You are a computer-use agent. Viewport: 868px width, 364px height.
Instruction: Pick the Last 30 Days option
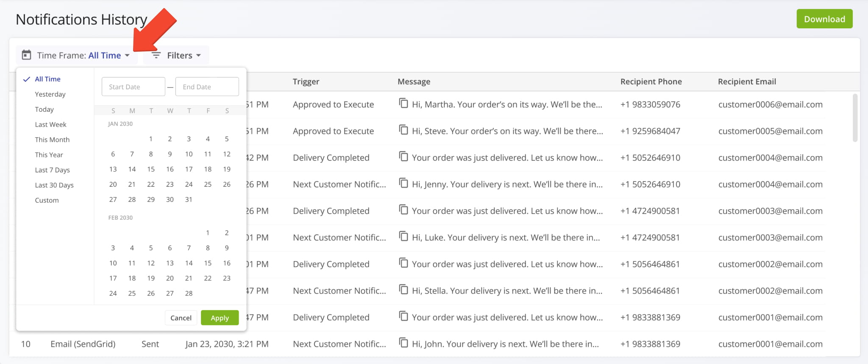[x=54, y=185]
